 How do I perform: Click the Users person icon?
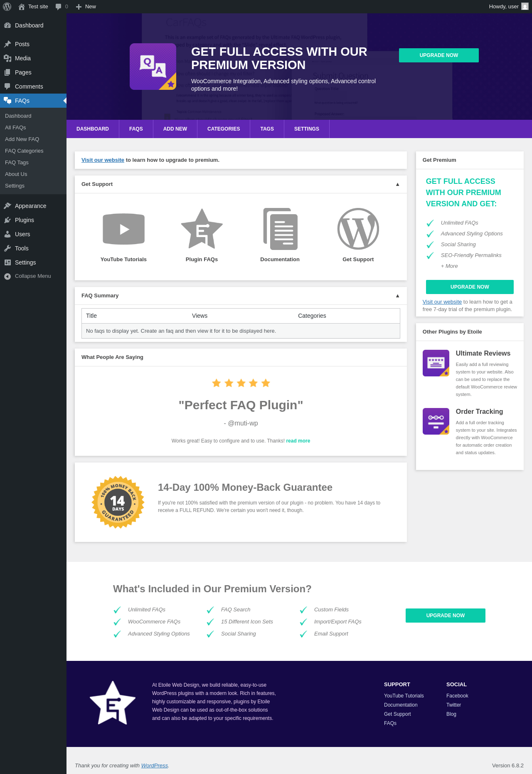(x=7, y=234)
